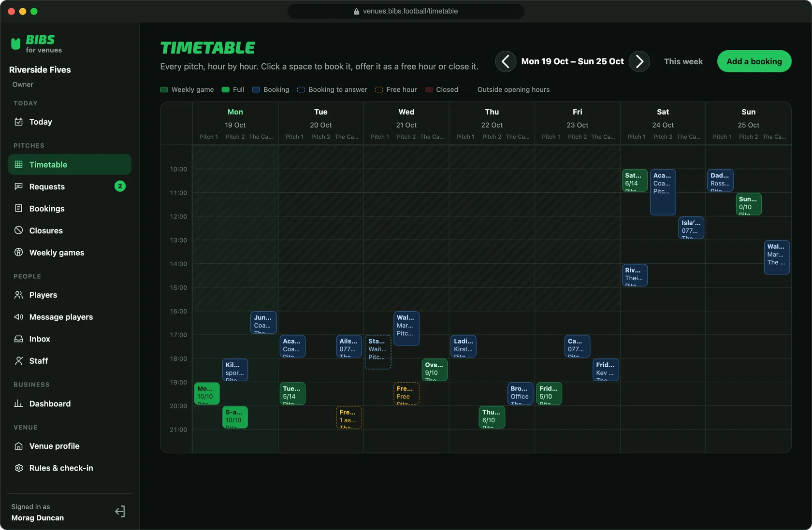
Task: Open the Monday Kil... booking at 18:00
Action: [x=235, y=370]
